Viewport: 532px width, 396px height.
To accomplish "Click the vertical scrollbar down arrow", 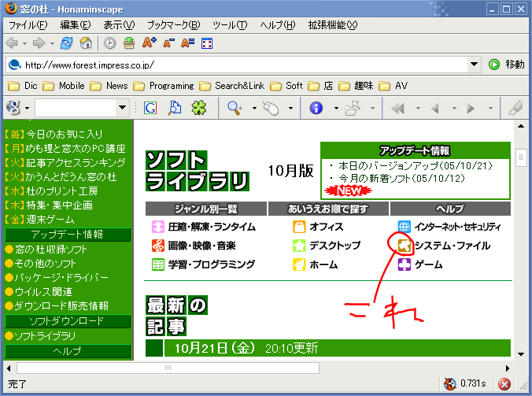I will (521, 354).
